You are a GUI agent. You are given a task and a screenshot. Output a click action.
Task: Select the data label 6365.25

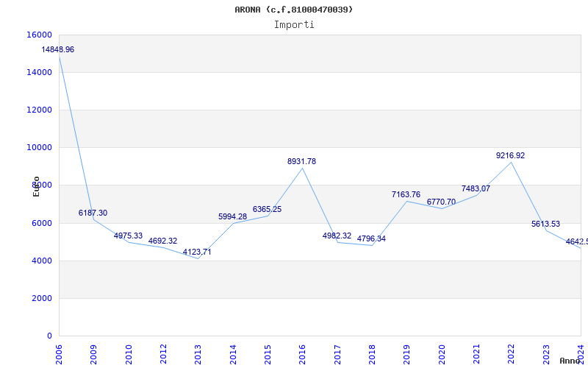[x=267, y=210]
